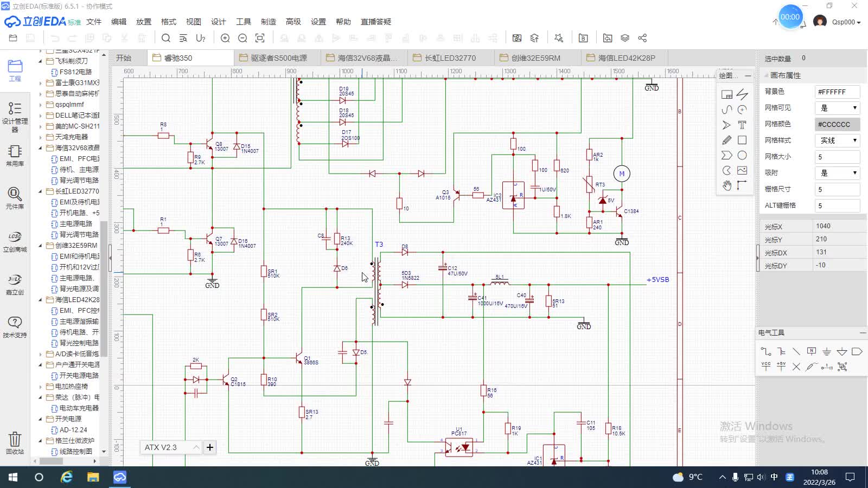Expand the 电加热座椅 folder
The width and height of the screenshot is (868, 488).
(x=40, y=387)
